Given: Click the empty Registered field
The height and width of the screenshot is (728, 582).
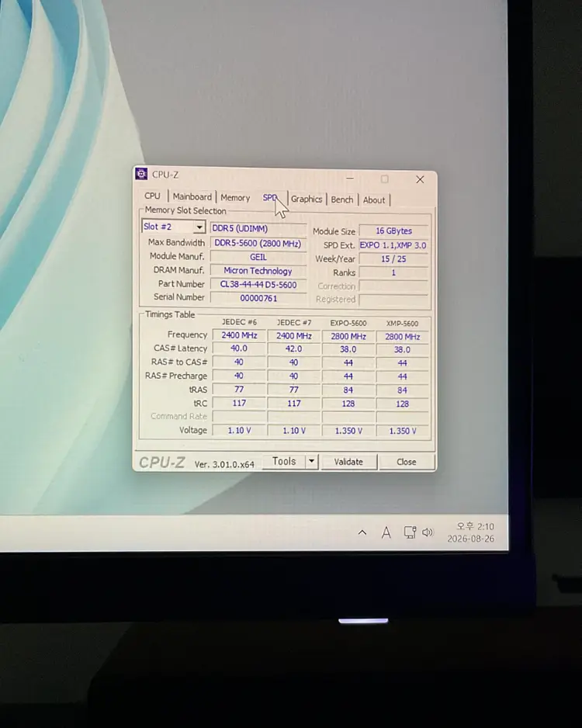Looking at the screenshot, I should click(393, 300).
